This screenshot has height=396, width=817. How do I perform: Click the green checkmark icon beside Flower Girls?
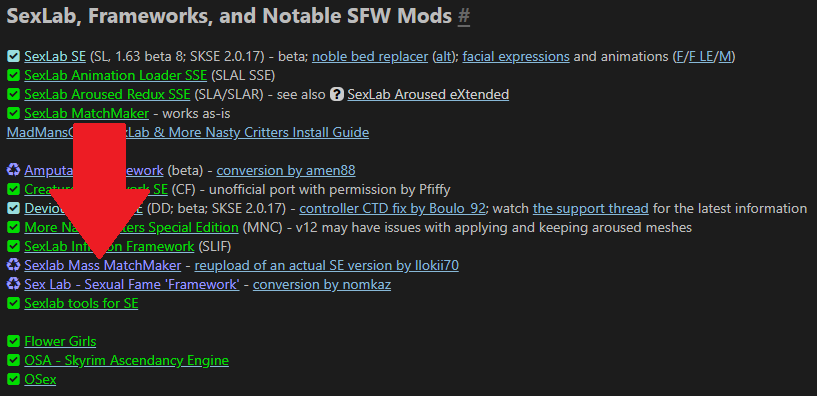tap(14, 342)
